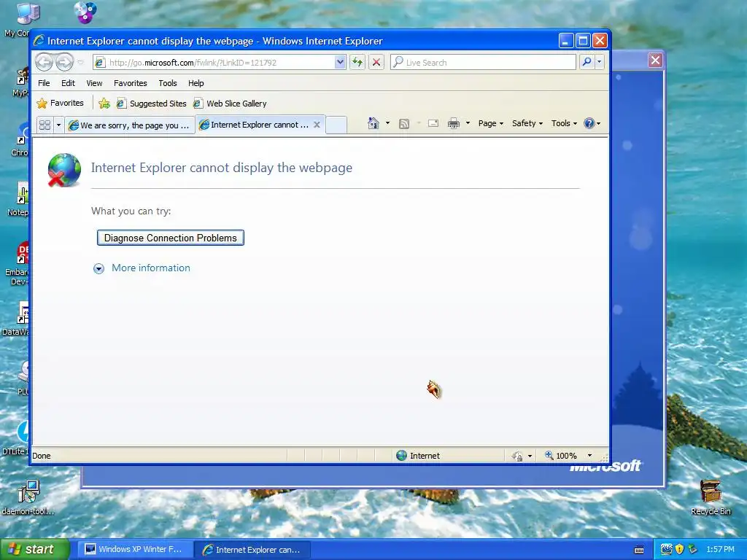Open the Recycle Bin desktop icon
Image resolution: width=747 pixels, height=560 pixels.
tap(711, 497)
